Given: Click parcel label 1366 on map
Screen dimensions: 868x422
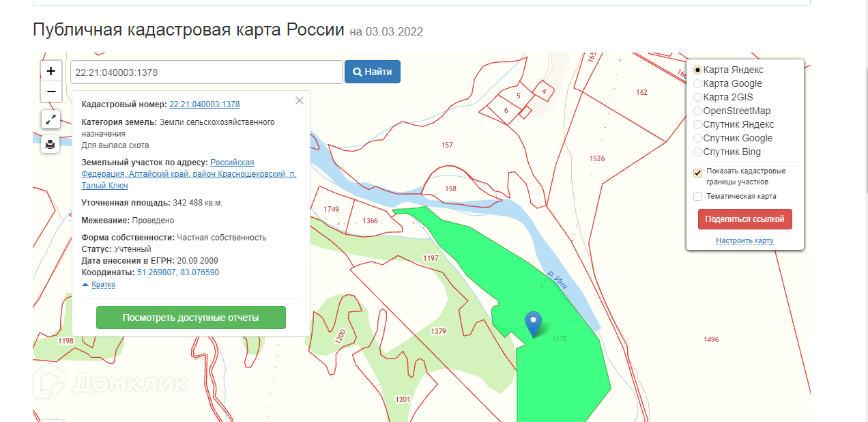Looking at the screenshot, I should 371,221.
